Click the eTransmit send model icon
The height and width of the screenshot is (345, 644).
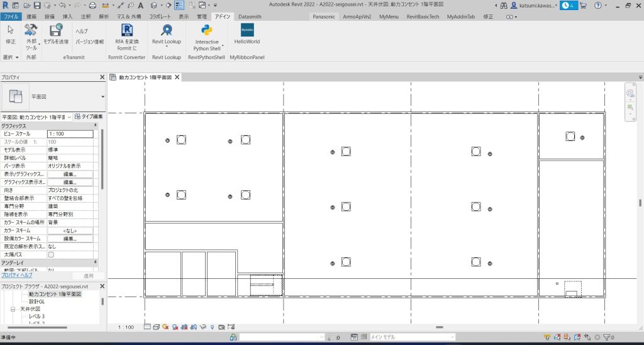56,30
